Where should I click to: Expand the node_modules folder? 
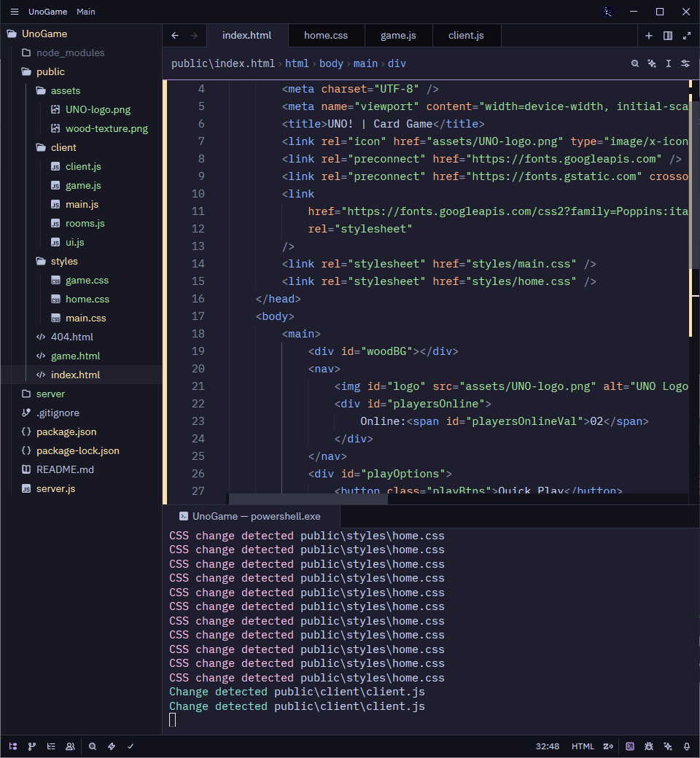70,52
